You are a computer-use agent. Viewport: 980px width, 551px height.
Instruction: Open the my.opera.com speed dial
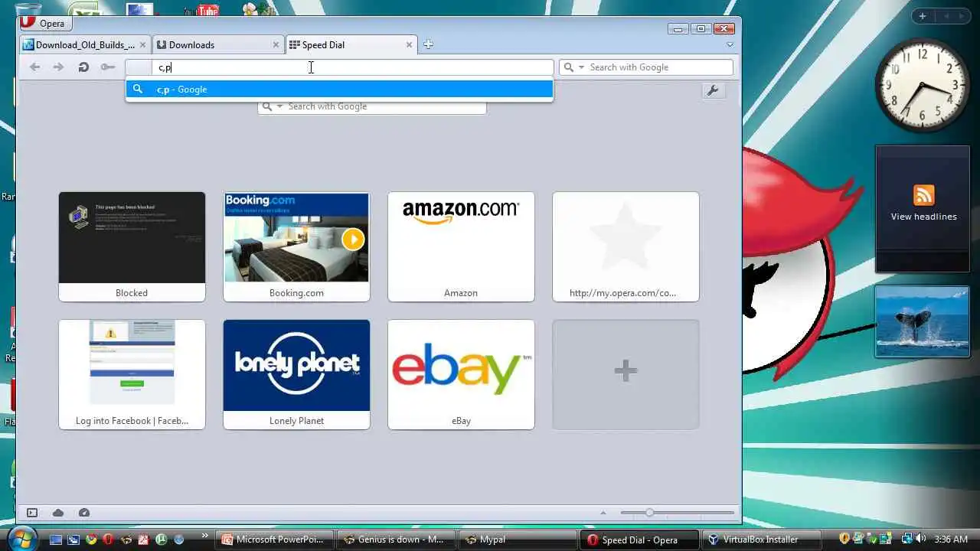click(x=626, y=246)
